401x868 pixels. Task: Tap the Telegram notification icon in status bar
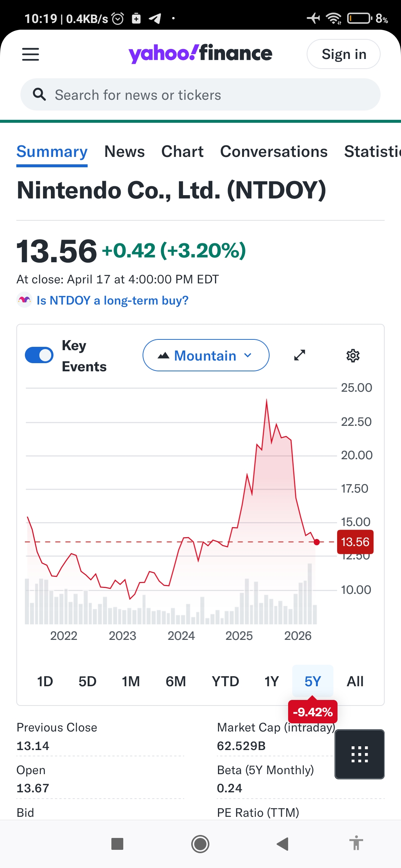pyautogui.click(x=155, y=18)
